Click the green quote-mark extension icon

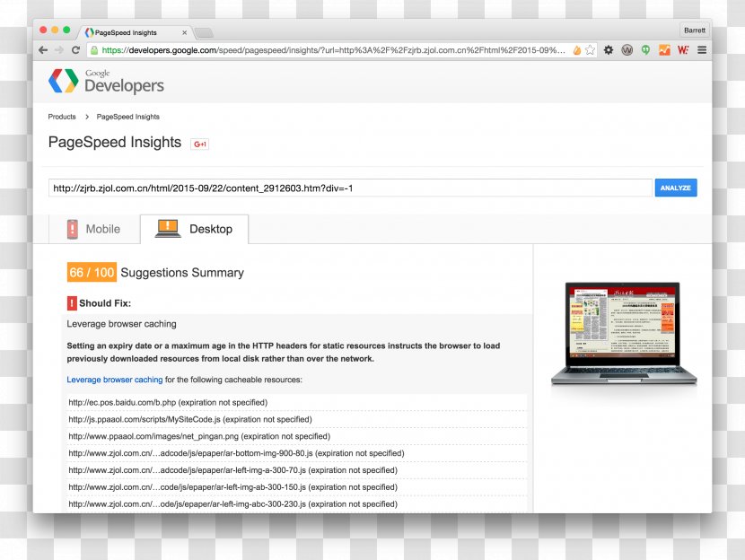coord(645,50)
